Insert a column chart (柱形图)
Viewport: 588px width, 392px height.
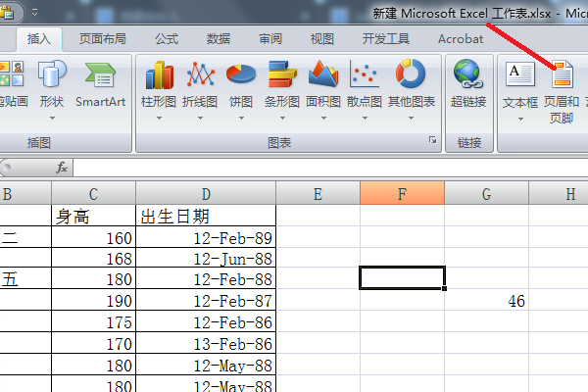point(159,86)
